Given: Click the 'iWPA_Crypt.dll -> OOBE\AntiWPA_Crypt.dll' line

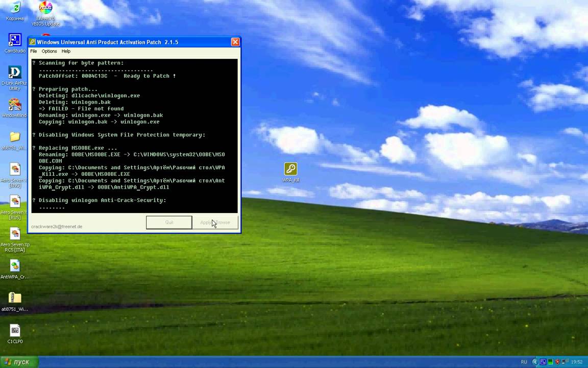Looking at the screenshot, I should [x=104, y=187].
